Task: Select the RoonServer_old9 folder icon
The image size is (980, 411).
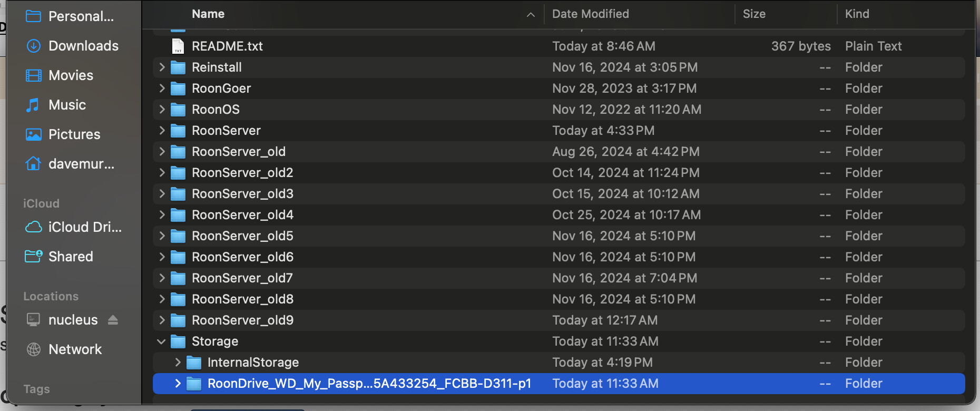Action: pyautogui.click(x=178, y=320)
